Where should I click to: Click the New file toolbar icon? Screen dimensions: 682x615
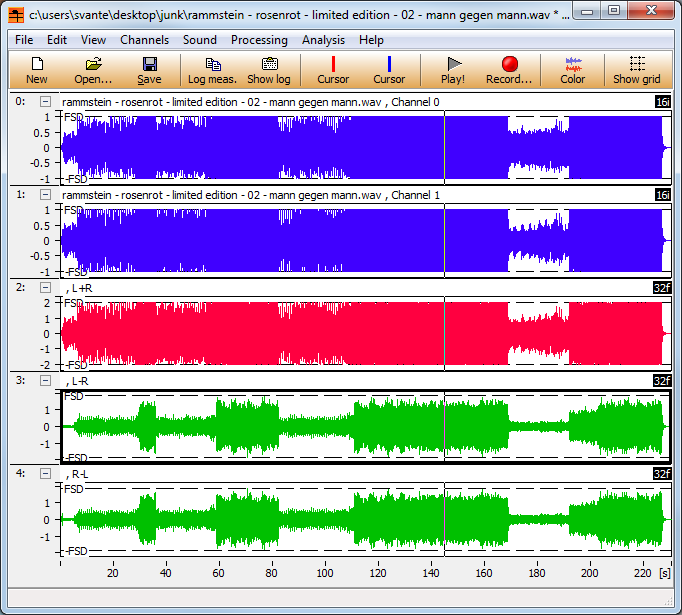(x=37, y=70)
